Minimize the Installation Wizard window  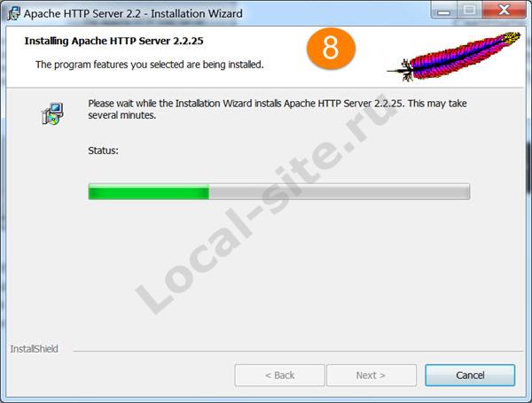tap(443, 10)
